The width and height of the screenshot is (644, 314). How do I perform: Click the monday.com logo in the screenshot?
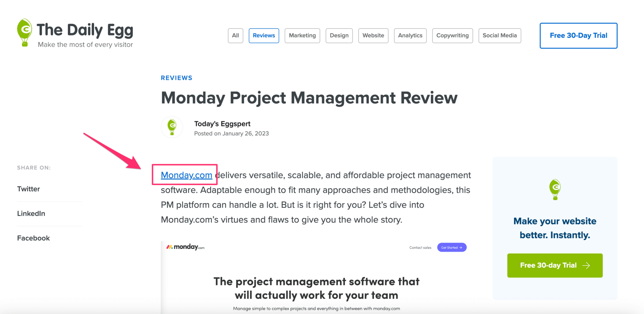coord(185,247)
